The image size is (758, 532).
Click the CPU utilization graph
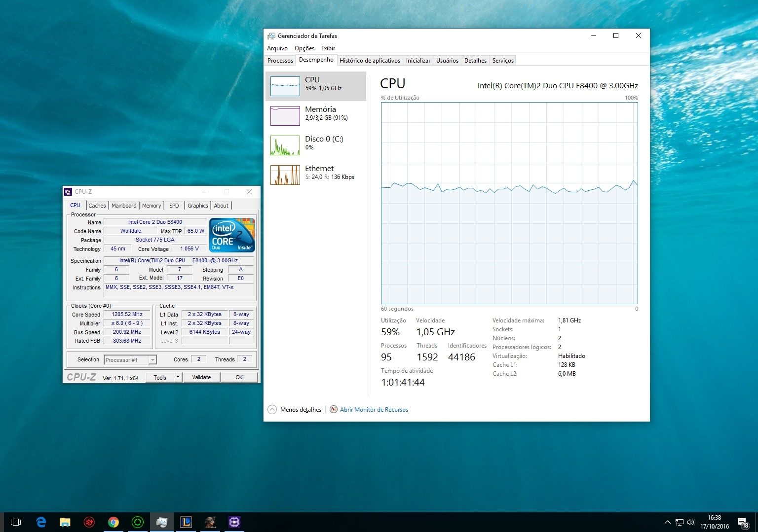click(x=509, y=203)
